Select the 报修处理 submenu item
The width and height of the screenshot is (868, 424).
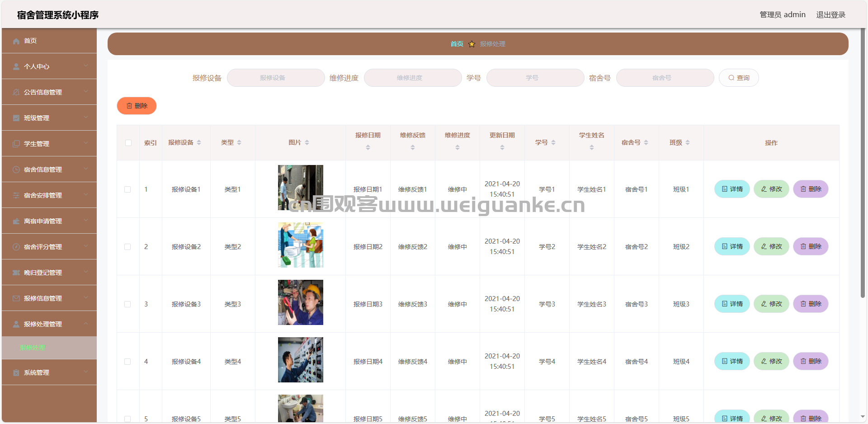(x=49, y=348)
